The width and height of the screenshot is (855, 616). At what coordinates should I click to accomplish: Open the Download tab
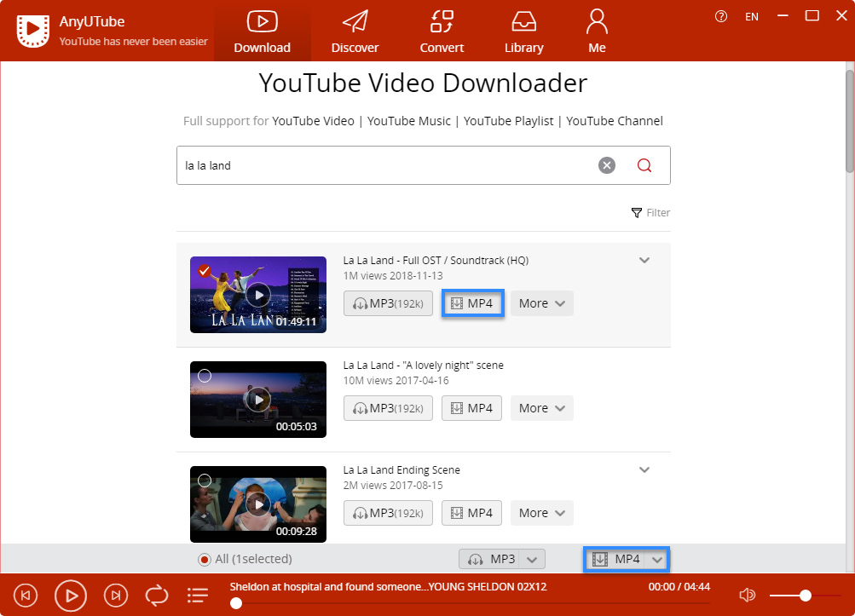point(263,32)
